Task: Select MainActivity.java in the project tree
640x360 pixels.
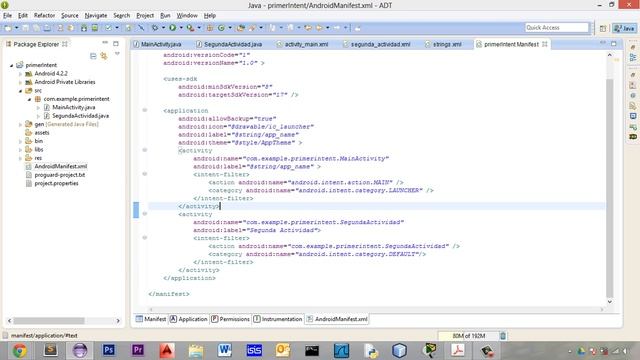Action: [73, 107]
